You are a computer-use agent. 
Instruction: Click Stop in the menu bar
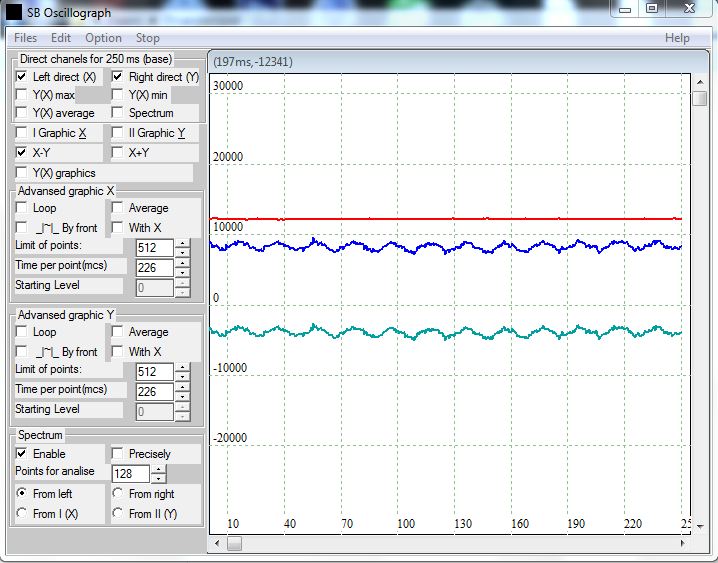pos(147,38)
